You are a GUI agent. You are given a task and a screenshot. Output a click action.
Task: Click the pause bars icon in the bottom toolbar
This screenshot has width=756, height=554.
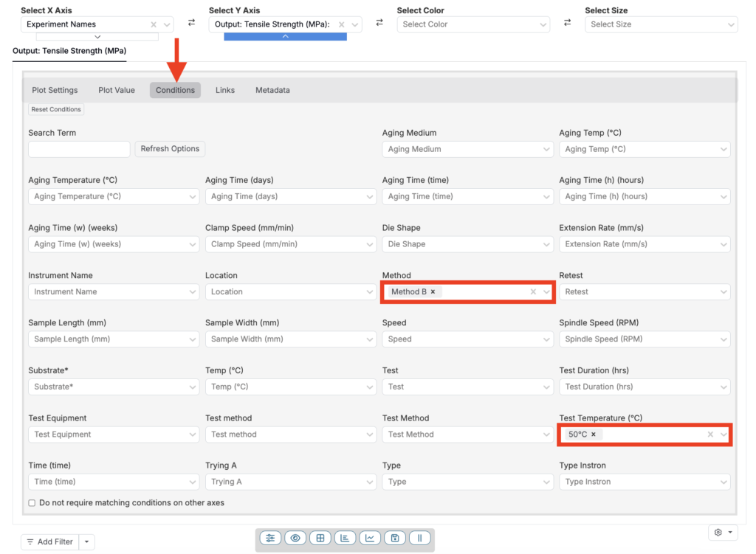point(419,538)
